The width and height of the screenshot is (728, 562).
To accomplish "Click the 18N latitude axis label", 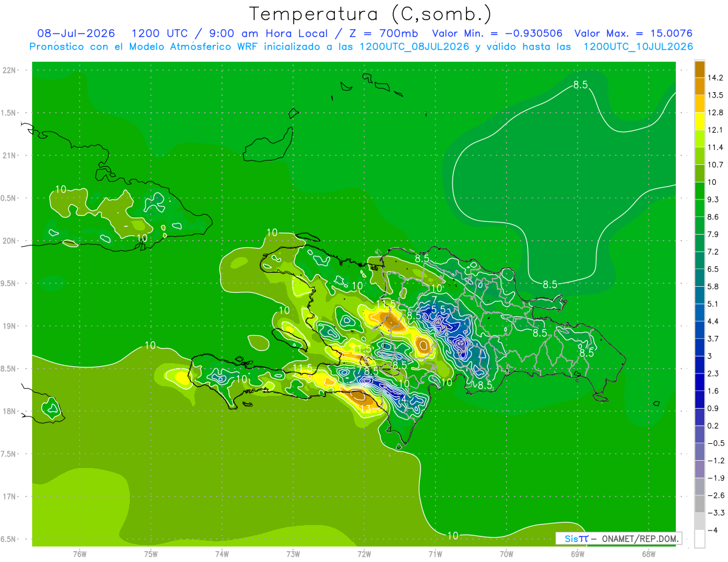I will click(x=10, y=411).
